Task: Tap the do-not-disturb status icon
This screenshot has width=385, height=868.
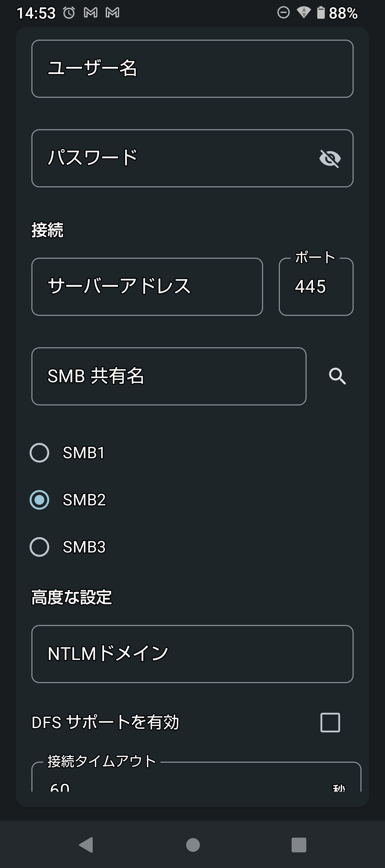Action: 283,13
